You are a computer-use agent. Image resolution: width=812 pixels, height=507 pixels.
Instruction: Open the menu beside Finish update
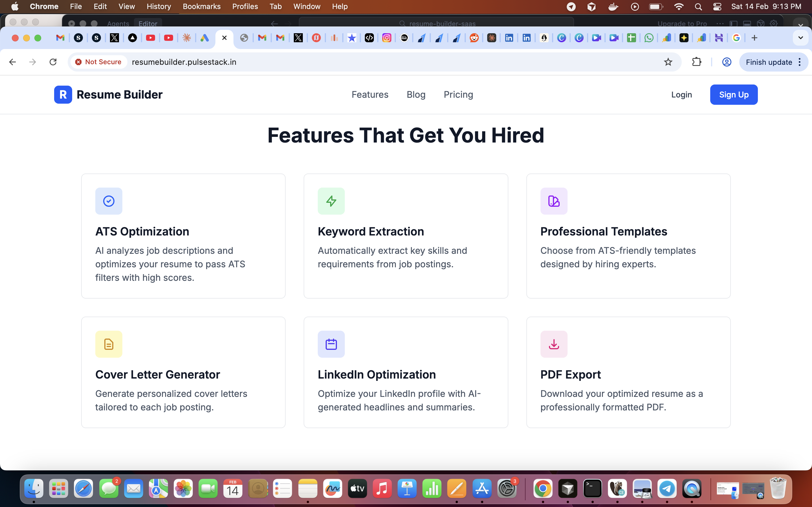pyautogui.click(x=800, y=62)
